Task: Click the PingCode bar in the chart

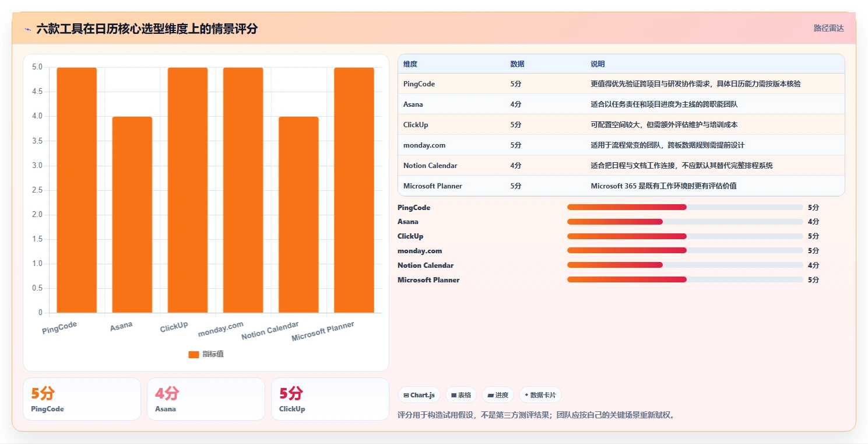Action: pyautogui.click(x=77, y=190)
